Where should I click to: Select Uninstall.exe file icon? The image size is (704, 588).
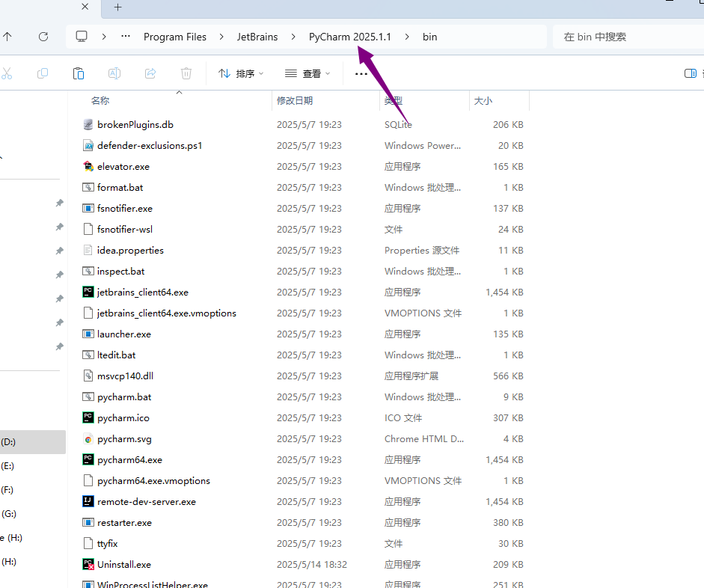(88, 565)
